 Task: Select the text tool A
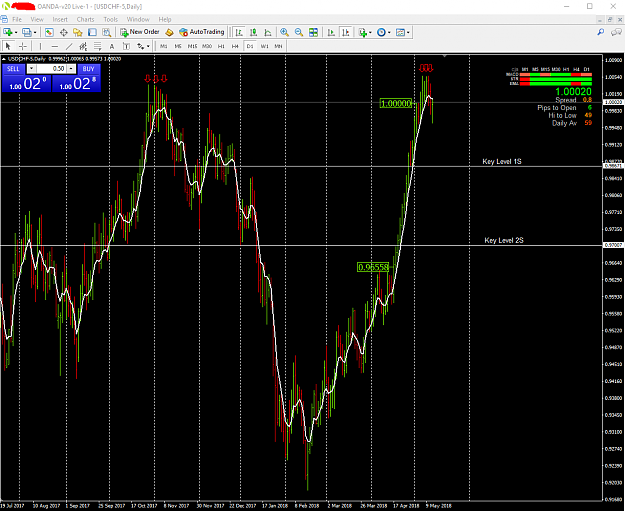coord(112,46)
